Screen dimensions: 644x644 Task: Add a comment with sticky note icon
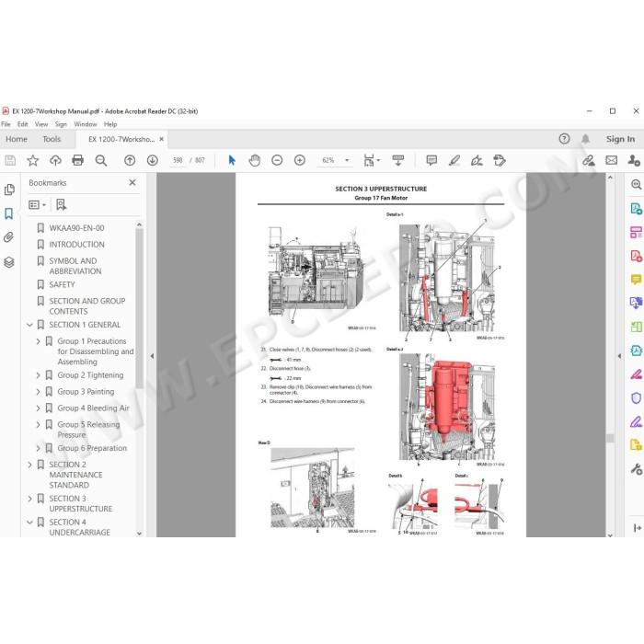point(431,160)
